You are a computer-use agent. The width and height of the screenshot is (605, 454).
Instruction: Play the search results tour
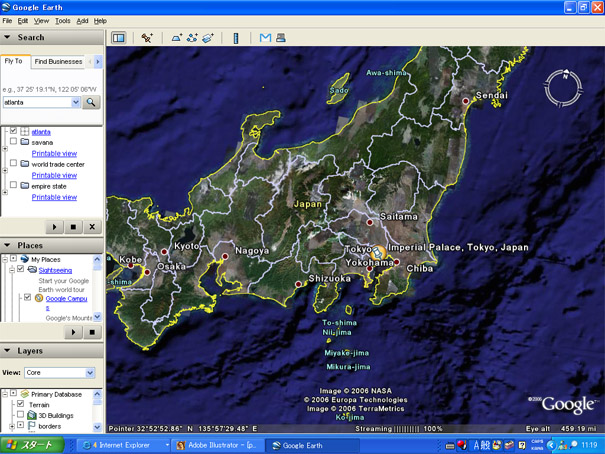coord(54,227)
